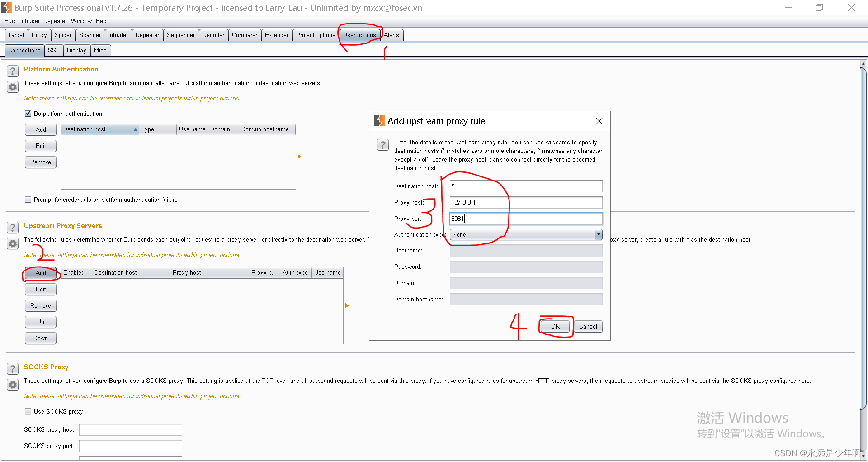Click the vertical scrollbar of options panel
This screenshot has width=868, height=462.
(x=863, y=238)
